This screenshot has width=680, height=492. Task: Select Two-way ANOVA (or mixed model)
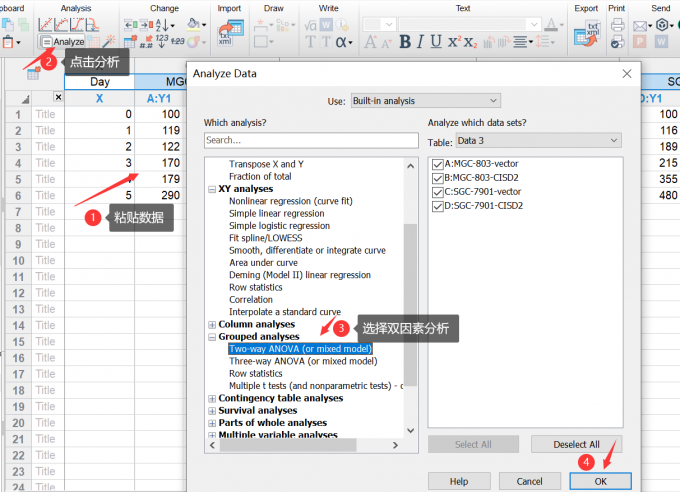point(302,349)
